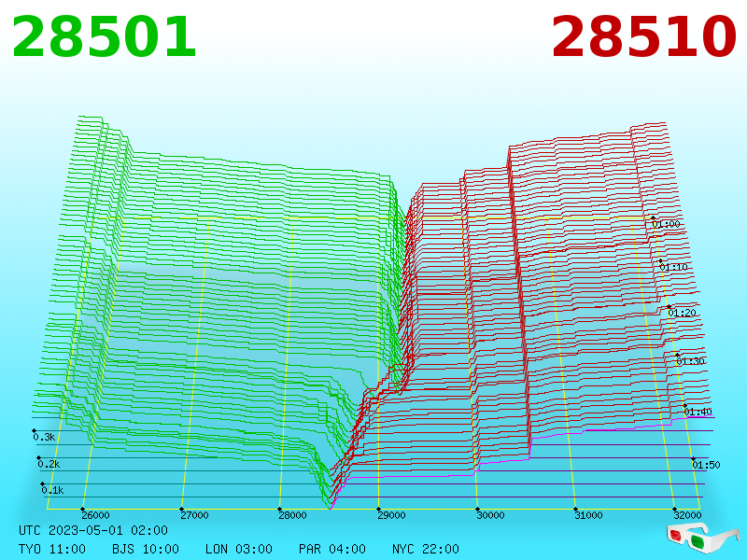Click the 0.3k volume axis label

point(44,437)
